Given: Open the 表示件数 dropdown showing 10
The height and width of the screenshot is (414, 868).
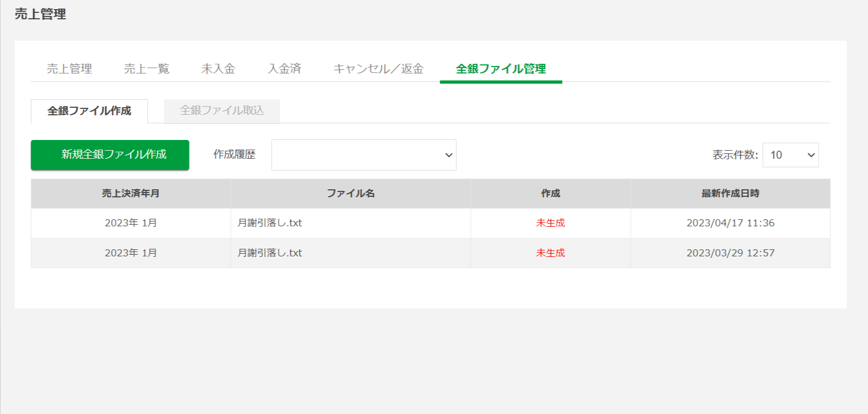Looking at the screenshot, I should point(790,155).
